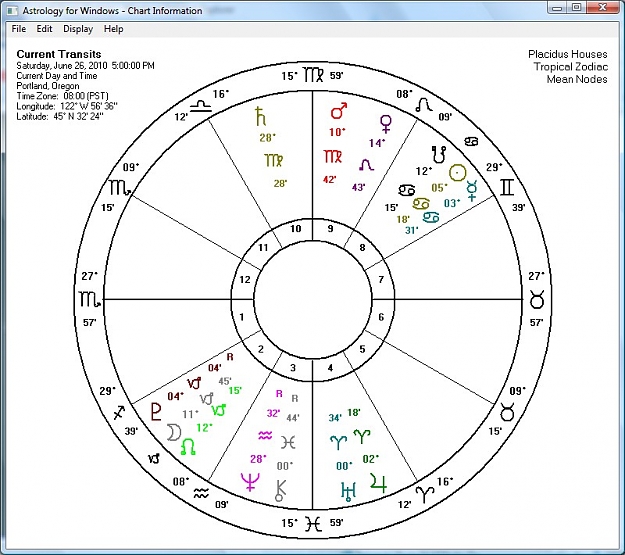Click the black South Node glyph
This screenshot has height=555, width=625.
click(x=439, y=154)
